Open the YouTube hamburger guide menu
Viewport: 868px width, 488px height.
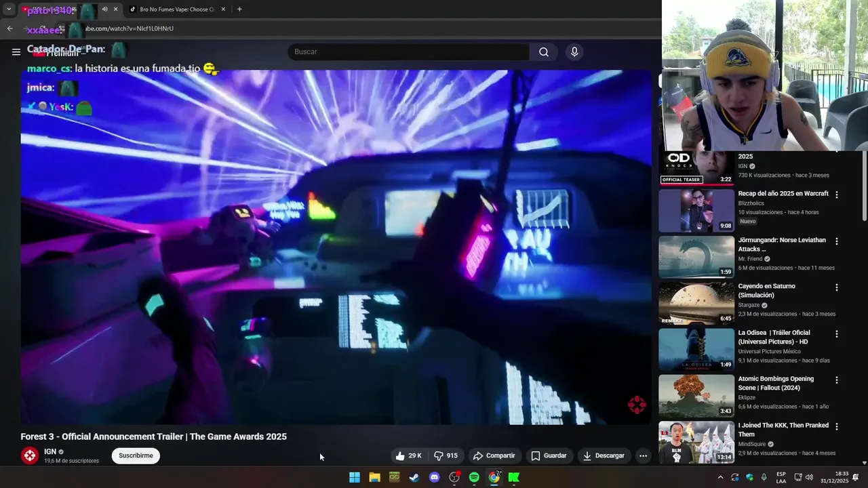[16, 52]
